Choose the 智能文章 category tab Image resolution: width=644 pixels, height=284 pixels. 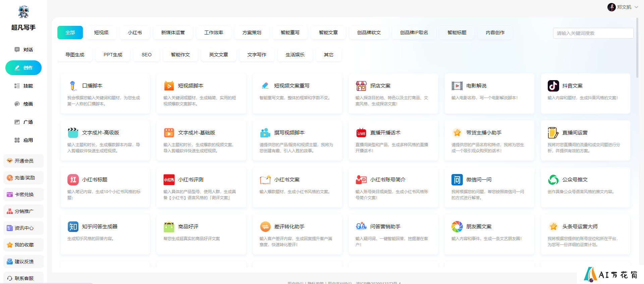click(x=328, y=33)
